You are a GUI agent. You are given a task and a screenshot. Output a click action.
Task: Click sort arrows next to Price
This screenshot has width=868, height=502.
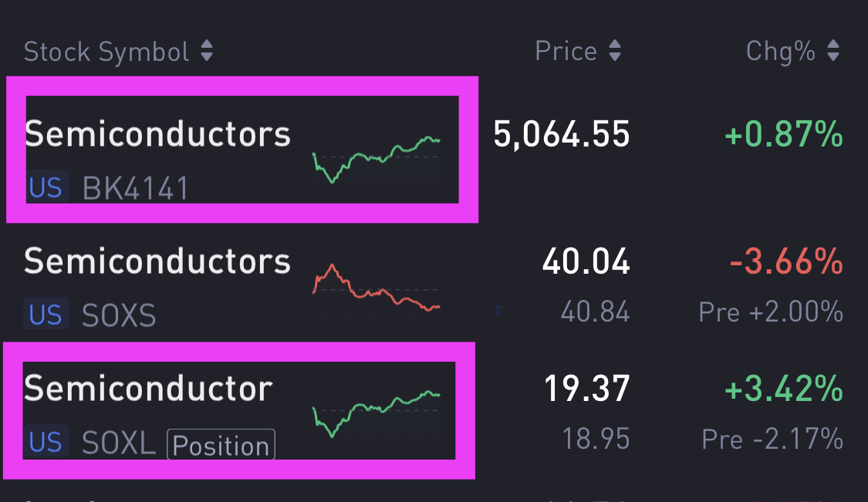(x=614, y=52)
